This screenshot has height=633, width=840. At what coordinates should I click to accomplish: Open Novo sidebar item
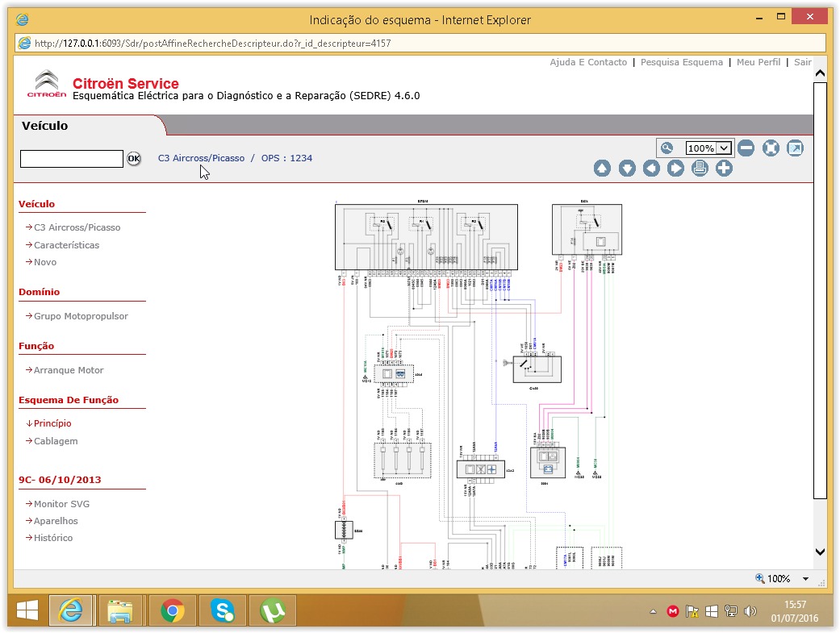[45, 262]
